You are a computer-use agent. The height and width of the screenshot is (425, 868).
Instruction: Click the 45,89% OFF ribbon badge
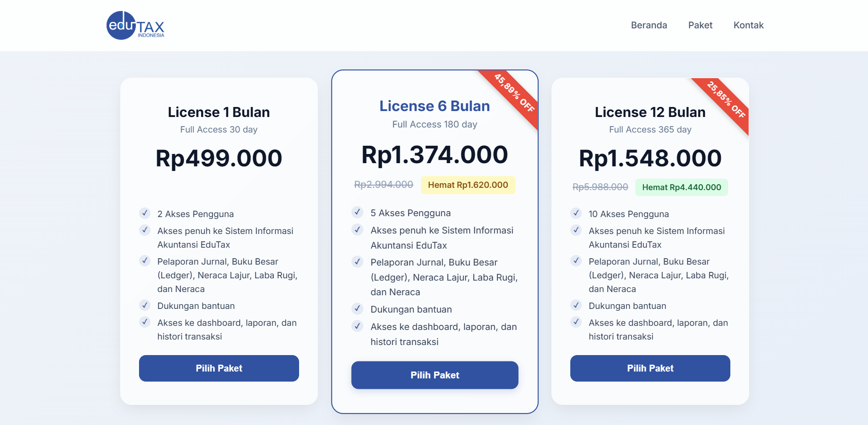coord(514,93)
